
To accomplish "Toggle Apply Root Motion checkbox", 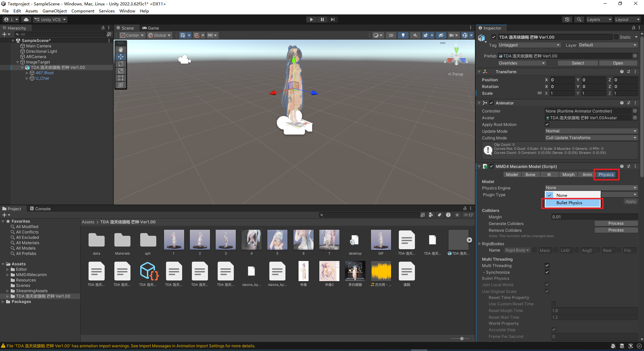I will [x=547, y=124].
